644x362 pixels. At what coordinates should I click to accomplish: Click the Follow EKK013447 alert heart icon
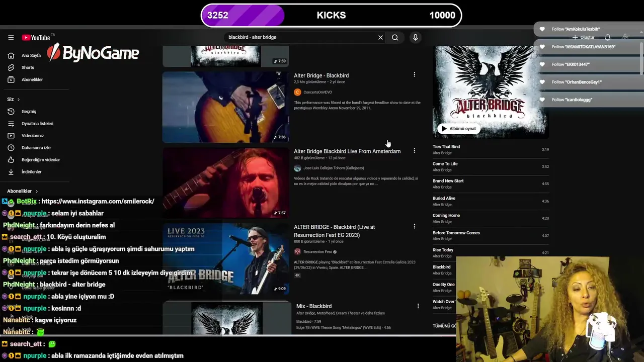tap(542, 64)
